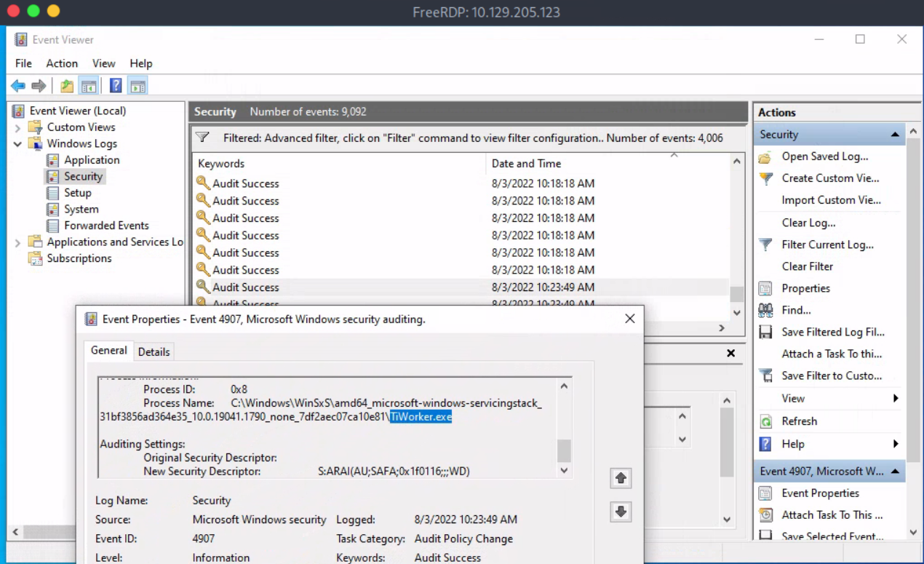Click the filter funnel icon above list
This screenshot has width=924, height=564.
coord(203,138)
